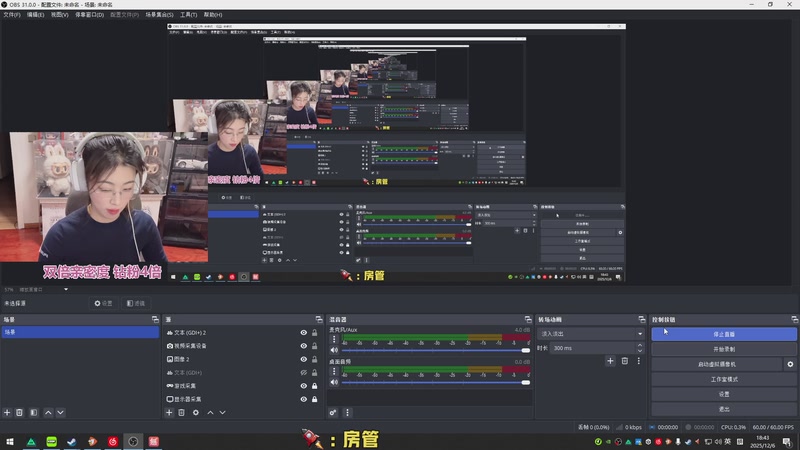Image resolution: width=800 pixels, height=450 pixels.
Task: Add a new source with the plus icon in sources panel
Action: [x=169, y=412]
